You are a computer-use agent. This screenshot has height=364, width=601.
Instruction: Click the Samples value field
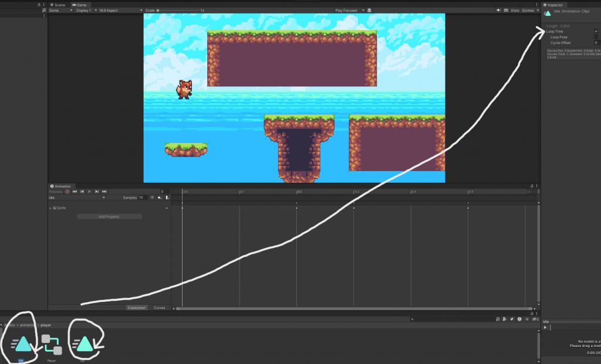[x=143, y=198]
